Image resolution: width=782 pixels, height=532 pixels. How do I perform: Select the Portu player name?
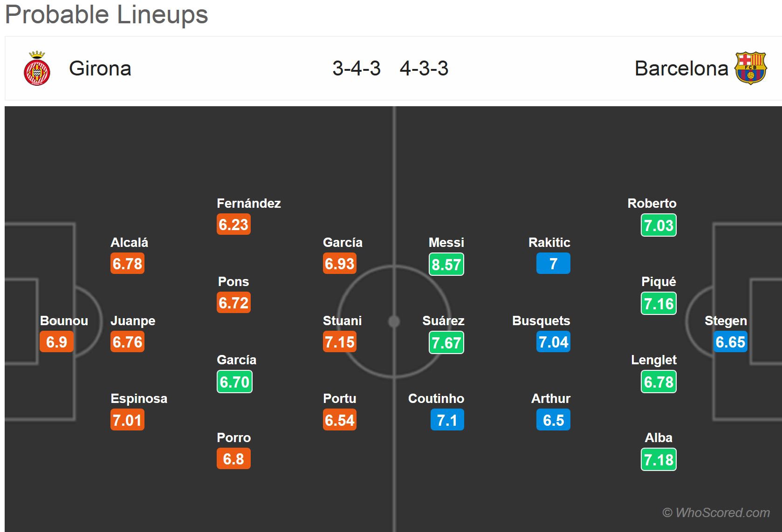click(339, 398)
